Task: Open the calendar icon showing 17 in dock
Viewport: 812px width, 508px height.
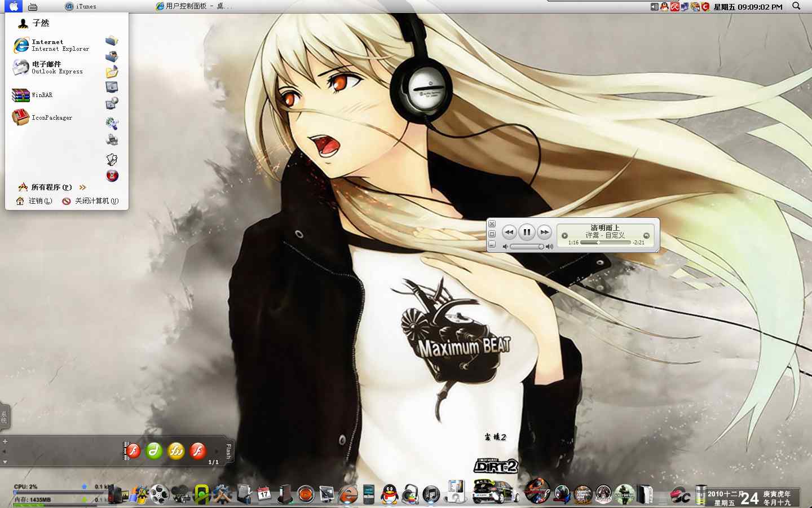Action: click(x=264, y=494)
